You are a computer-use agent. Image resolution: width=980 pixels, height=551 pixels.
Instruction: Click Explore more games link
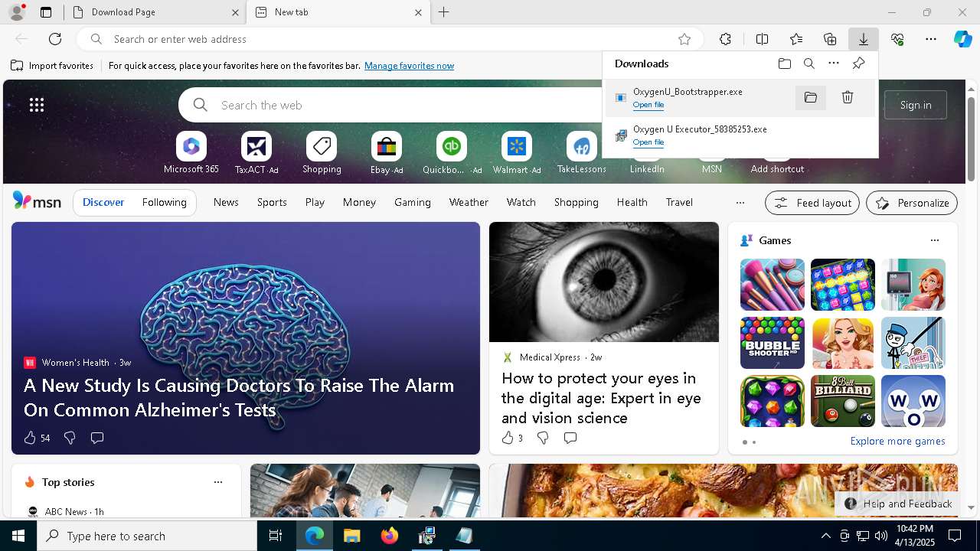pos(897,441)
